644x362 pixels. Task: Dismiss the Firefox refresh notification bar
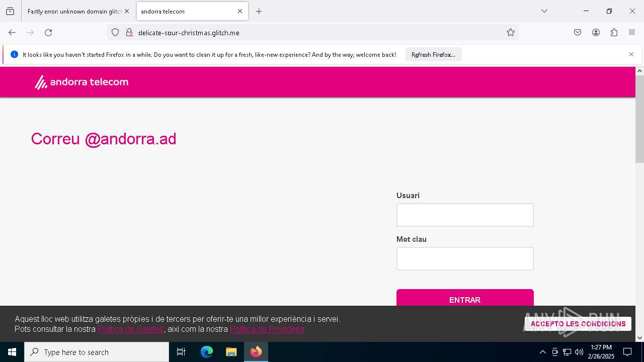[x=631, y=54]
